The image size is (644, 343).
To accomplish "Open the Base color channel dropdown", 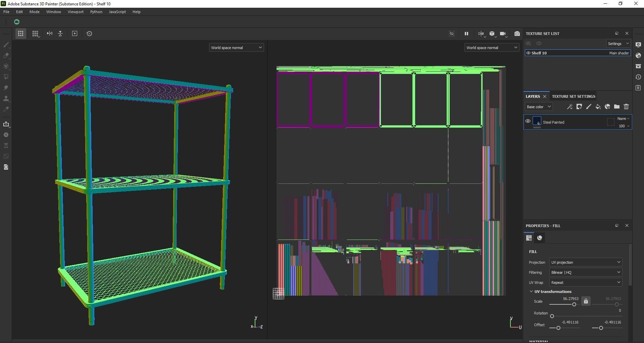I will click(539, 107).
